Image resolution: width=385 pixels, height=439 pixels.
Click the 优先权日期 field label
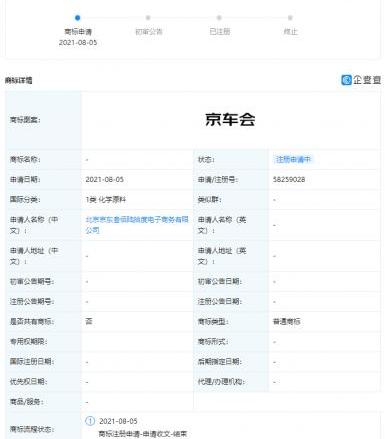(29, 381)
